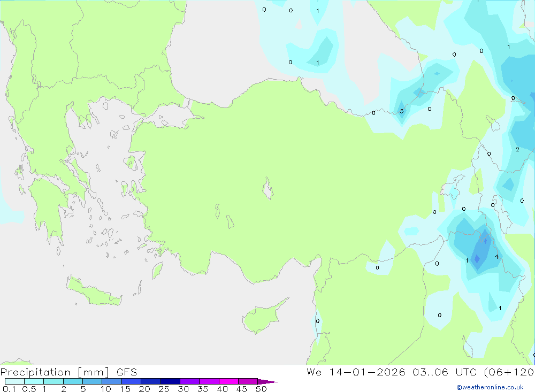535x392 pixels.
Task: Pick the 35–40 mm violet legend swatch
Action: coord(209,381)
